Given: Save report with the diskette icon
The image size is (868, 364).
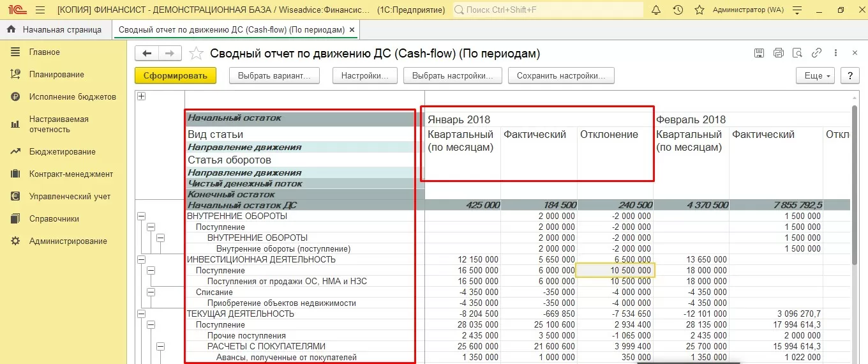Looking at the screenshot, I should click(x=759, y=53).
